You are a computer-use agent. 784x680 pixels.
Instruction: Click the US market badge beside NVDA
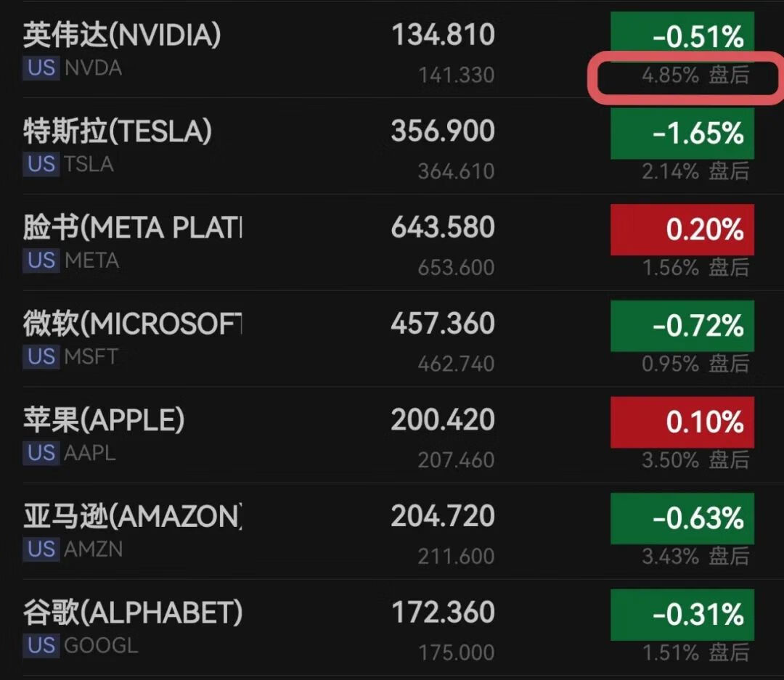point(41,68)
